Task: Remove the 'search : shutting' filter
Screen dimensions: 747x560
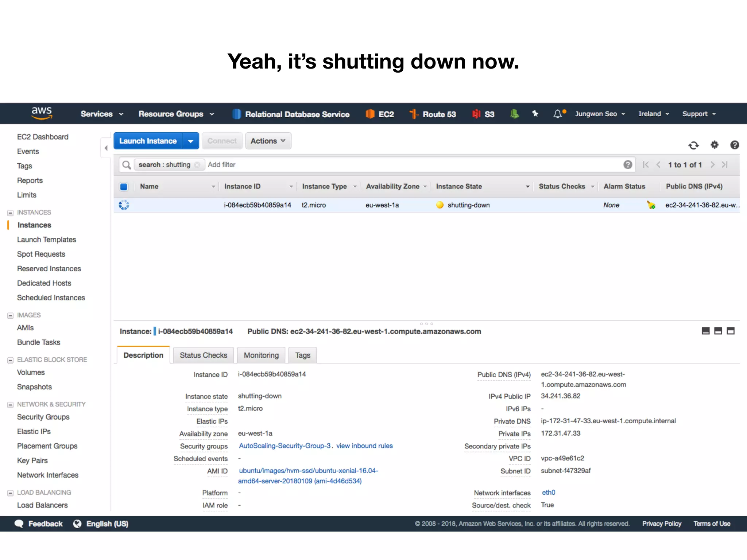Action: tap(197, 165)
